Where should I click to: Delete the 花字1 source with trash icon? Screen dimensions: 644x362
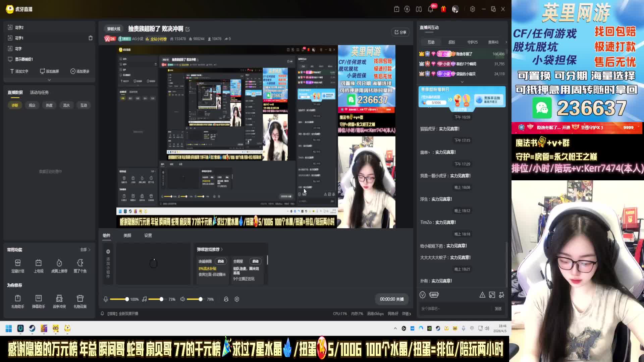pos(90,38)
